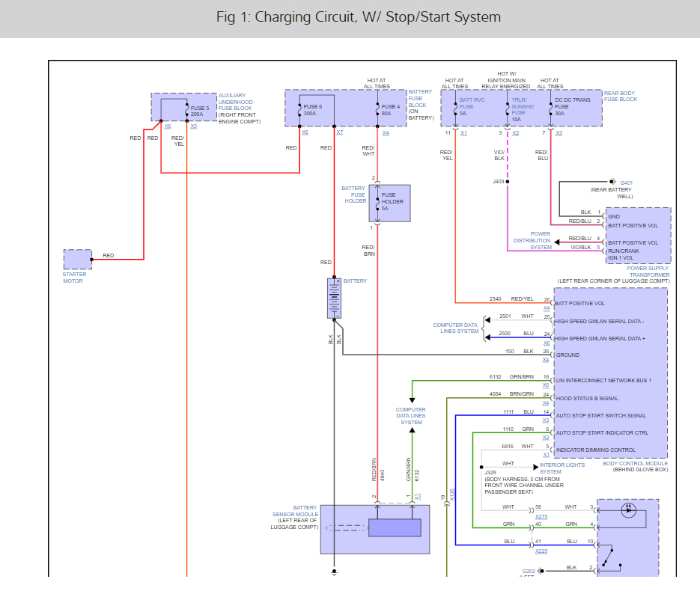This screenshot has width=700, height=606.
Task: Click the auto stop start indicator LED symbol
Action: [629, 509]
